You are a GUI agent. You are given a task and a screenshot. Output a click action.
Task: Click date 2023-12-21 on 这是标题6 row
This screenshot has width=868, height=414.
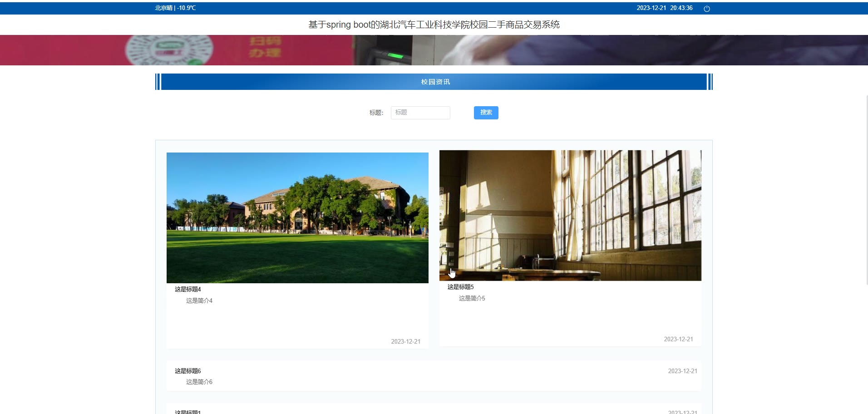pos(683,371)
